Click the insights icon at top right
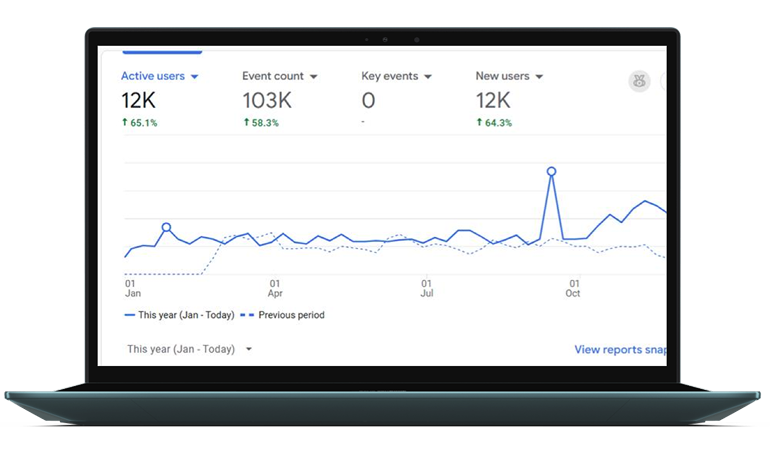 click(x=639, y=82)
